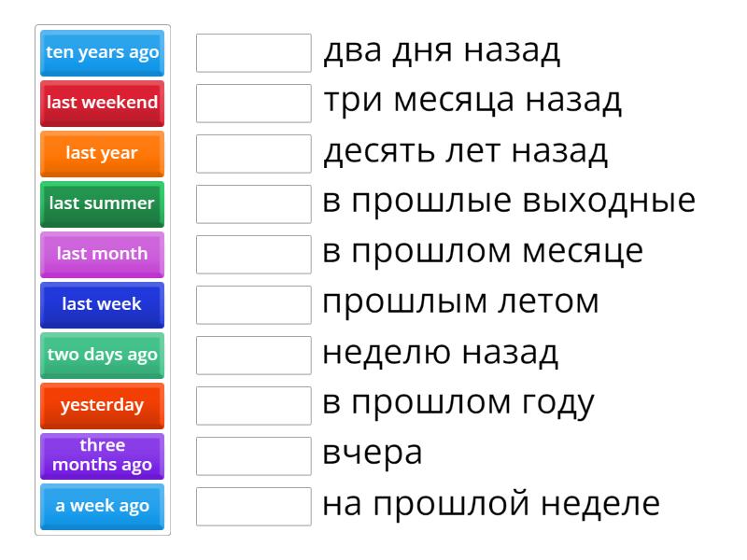Choose the blue 'last week' tile

[103, 304]
